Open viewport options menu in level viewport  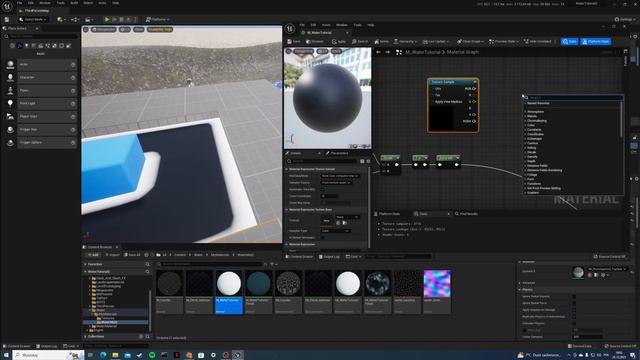coord(86,29)
